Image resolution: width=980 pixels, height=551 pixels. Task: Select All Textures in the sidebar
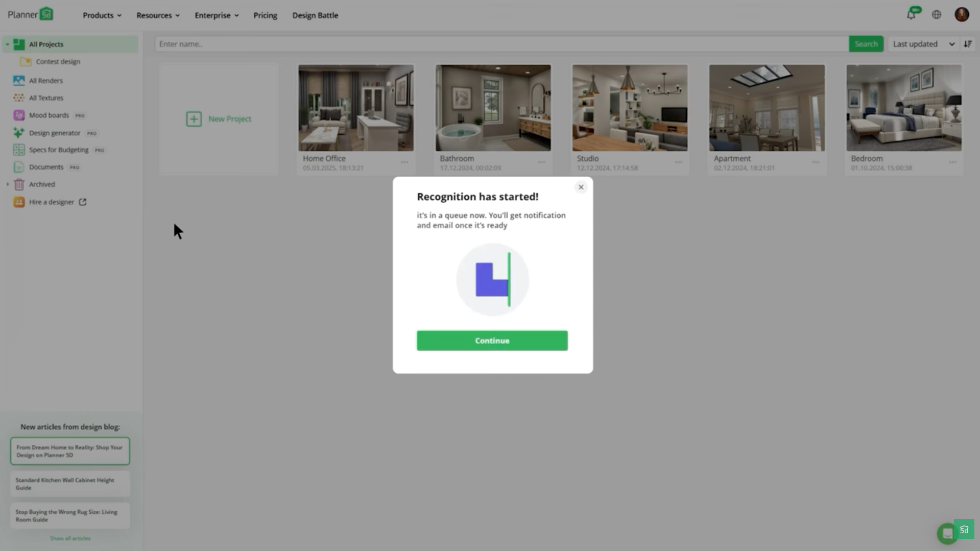[46, 98]
